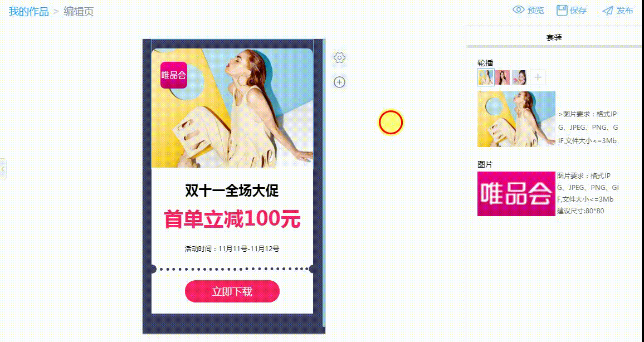Expand the collapsed left sidebar arrow

tap(3, 169)
